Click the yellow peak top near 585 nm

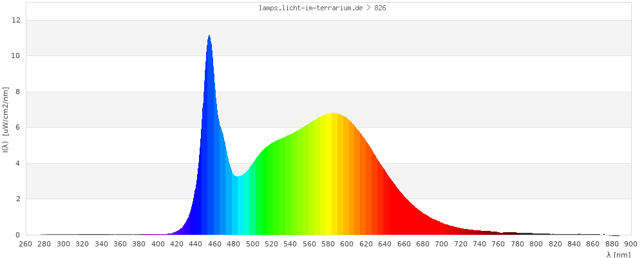pyautogui.click(x=334, y=116)
